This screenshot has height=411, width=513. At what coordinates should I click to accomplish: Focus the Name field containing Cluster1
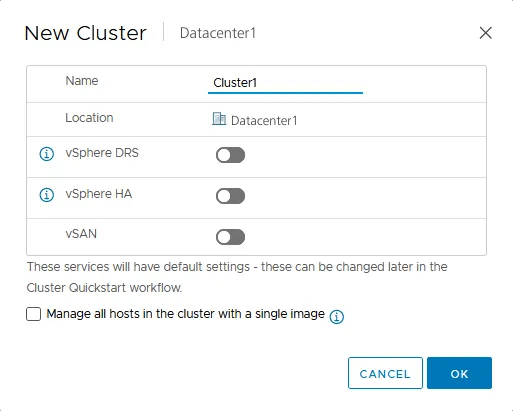(285, 83)
